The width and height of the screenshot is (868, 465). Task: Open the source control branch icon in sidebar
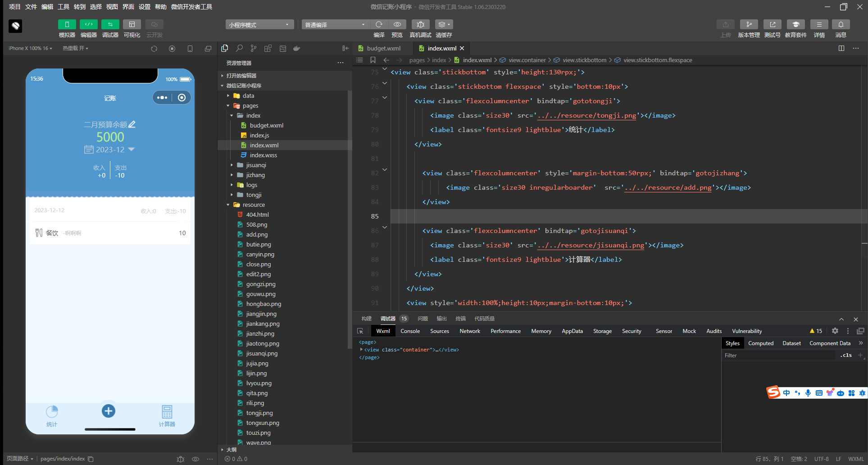[x=254, y=48]
